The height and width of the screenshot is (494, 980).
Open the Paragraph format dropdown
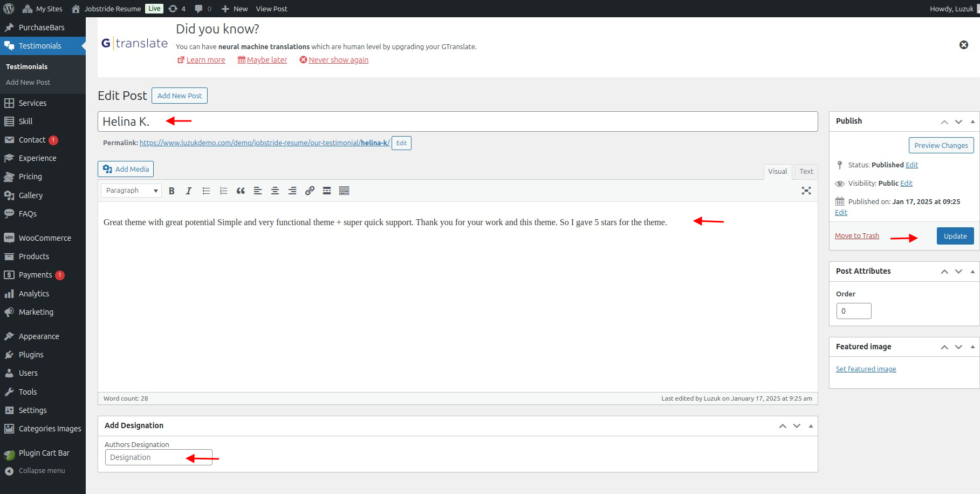(x=131, y=191)
